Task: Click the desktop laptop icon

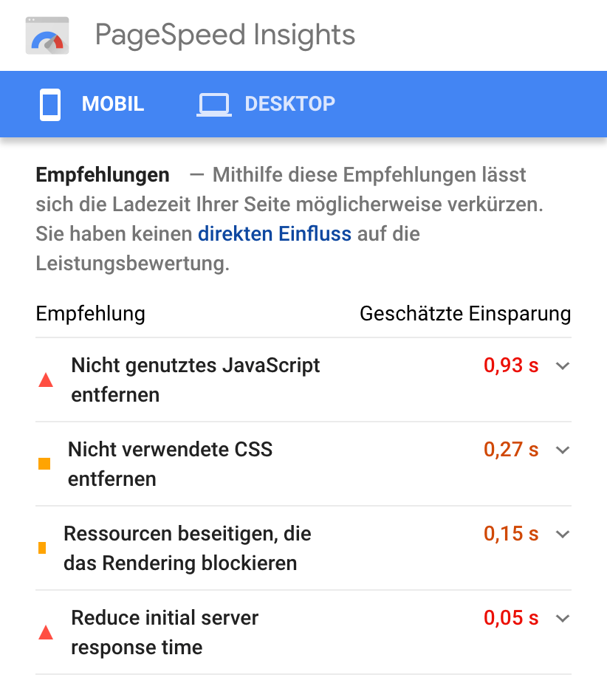Action: (213, 104)
